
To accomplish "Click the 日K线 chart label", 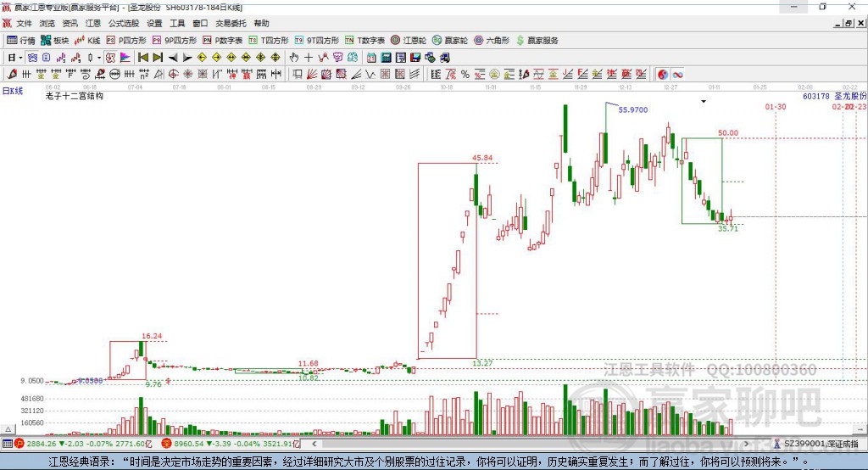I will point(13,91).
